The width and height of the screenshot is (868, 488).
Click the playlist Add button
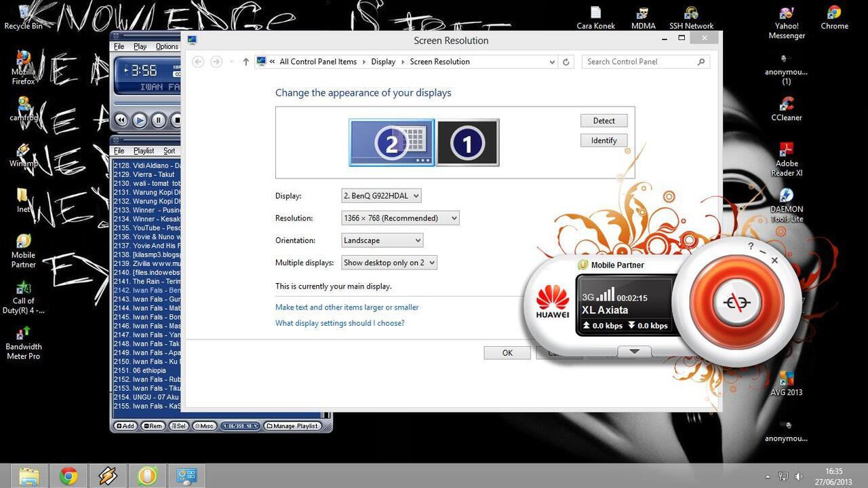tap(125, 426)
